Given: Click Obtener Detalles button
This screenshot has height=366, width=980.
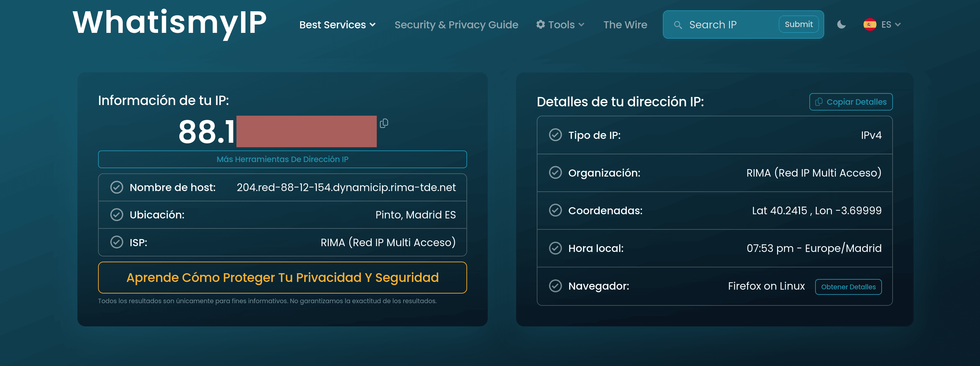Looking at the screenshot, I should 848,287.
